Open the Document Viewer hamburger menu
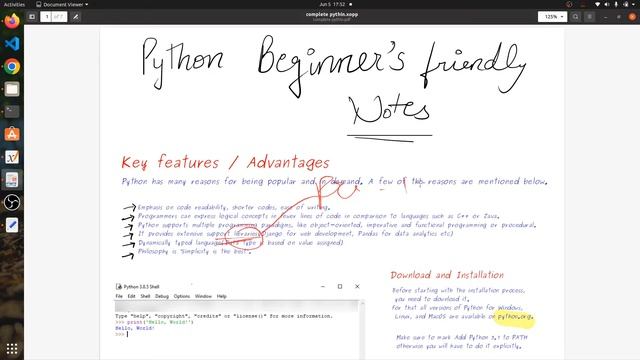Image resolution: width=640 pixels, height=360 pixels. pyautogui.click(x=589, y=17)
